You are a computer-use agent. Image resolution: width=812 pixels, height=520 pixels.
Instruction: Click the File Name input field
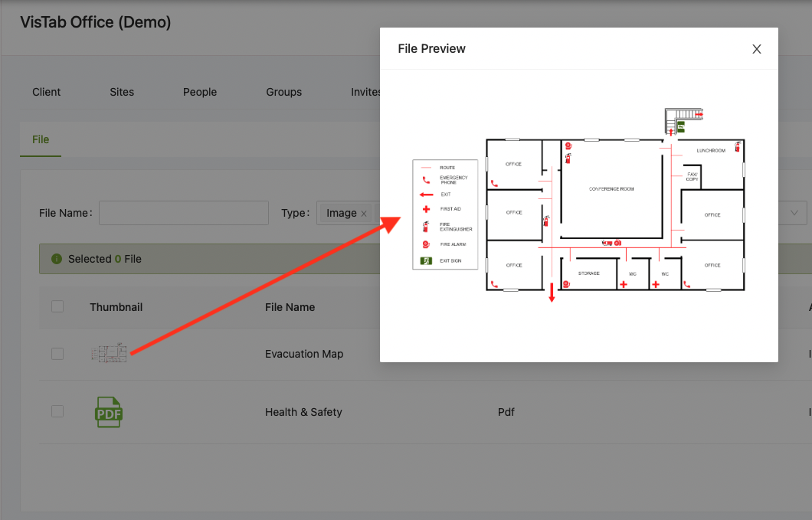pos(184,213)
